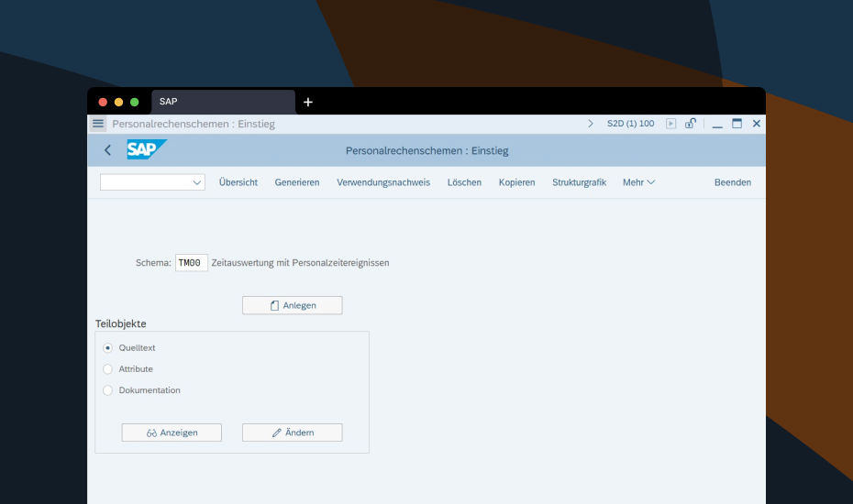Click the Anlegen button
Screen dimensions: 853x504
(293, 305)
